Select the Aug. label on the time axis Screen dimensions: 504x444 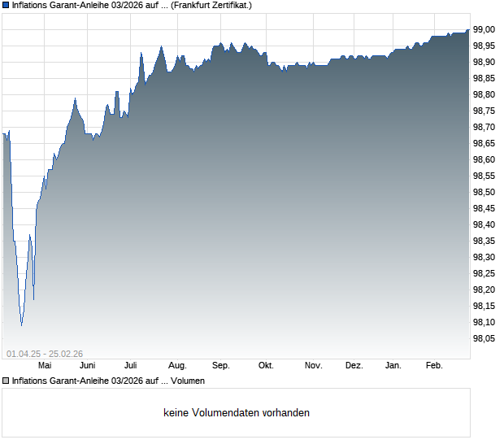(x=176, y=366)
